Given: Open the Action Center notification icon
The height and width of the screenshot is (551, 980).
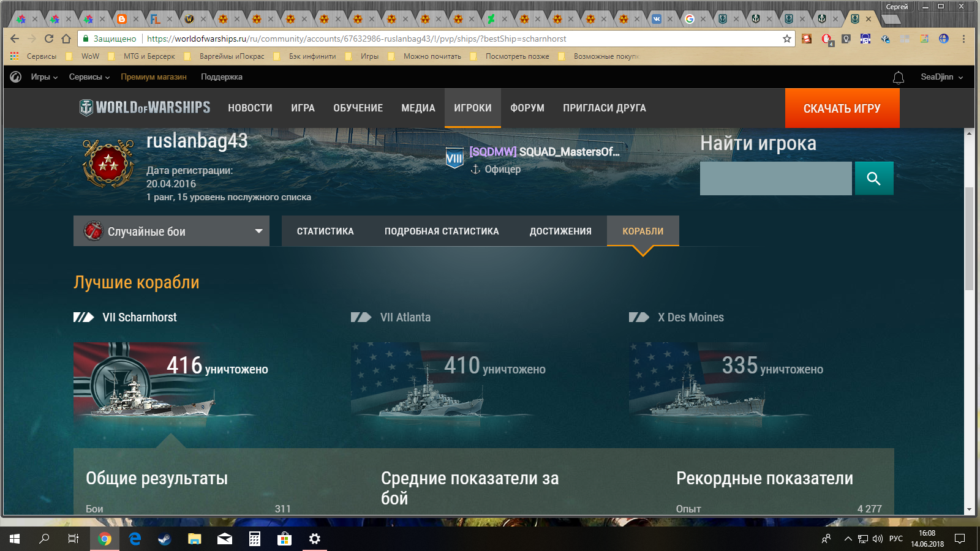Looking at the screenshot, I should 960,539.
